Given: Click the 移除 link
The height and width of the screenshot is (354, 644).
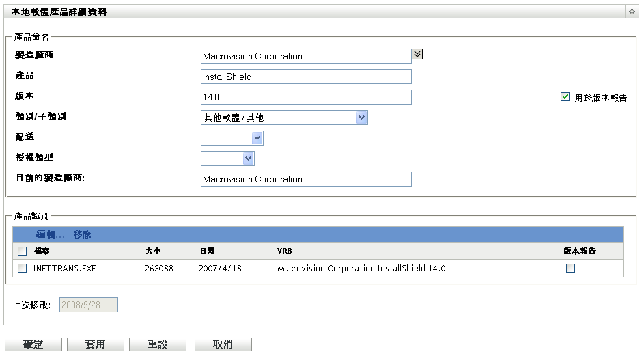Looking at the screenshot, I should [x=82, y=235].
